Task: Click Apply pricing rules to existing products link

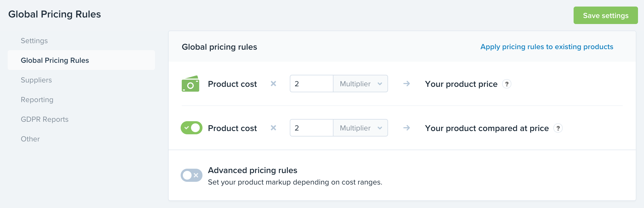Action: [x=547, y=47]
